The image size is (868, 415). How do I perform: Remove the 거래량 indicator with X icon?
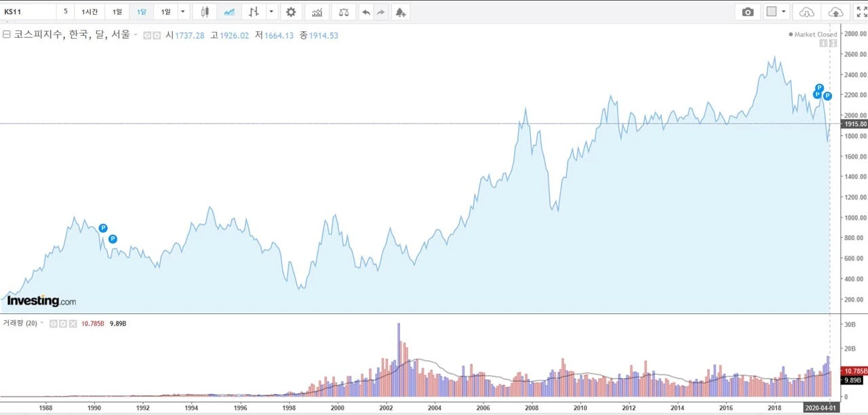click(72, 323)
